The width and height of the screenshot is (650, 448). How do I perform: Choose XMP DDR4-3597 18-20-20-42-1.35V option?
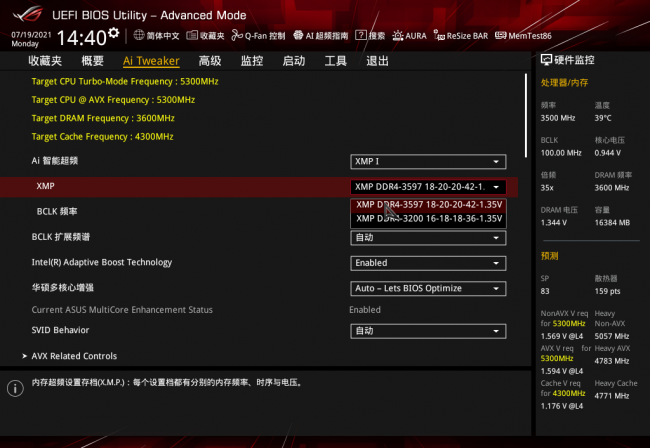point(429,205)
